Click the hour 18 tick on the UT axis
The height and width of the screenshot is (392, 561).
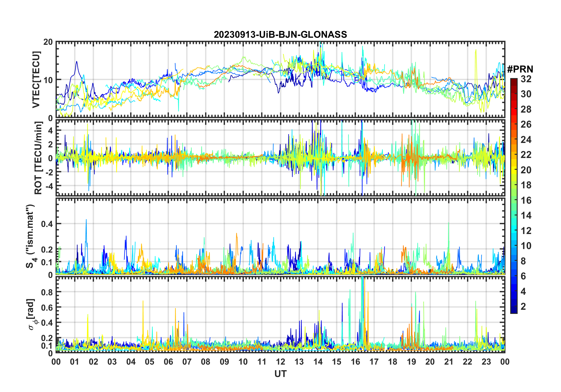(393, 362)
